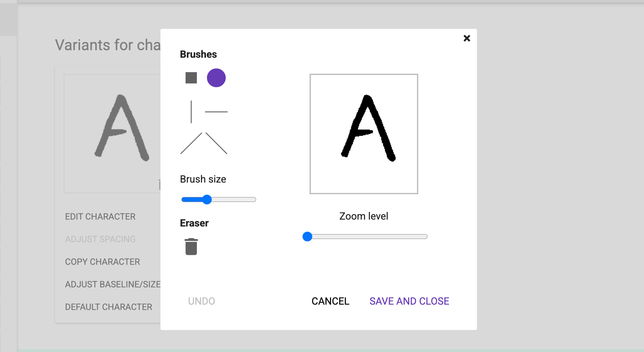Click ADJUST BASELINE/SIZE option

point(112,285)
